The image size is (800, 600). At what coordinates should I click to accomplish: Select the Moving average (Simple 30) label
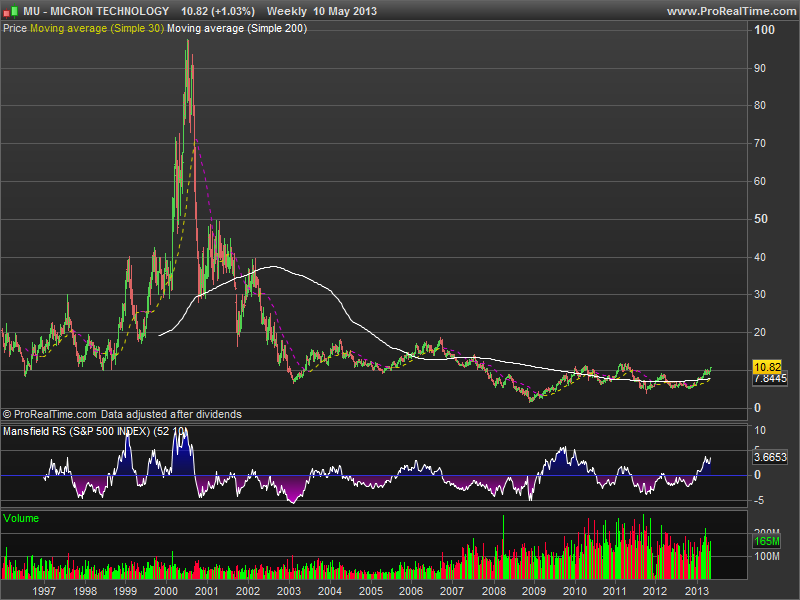pyautogui.click(x=97, y=29)
